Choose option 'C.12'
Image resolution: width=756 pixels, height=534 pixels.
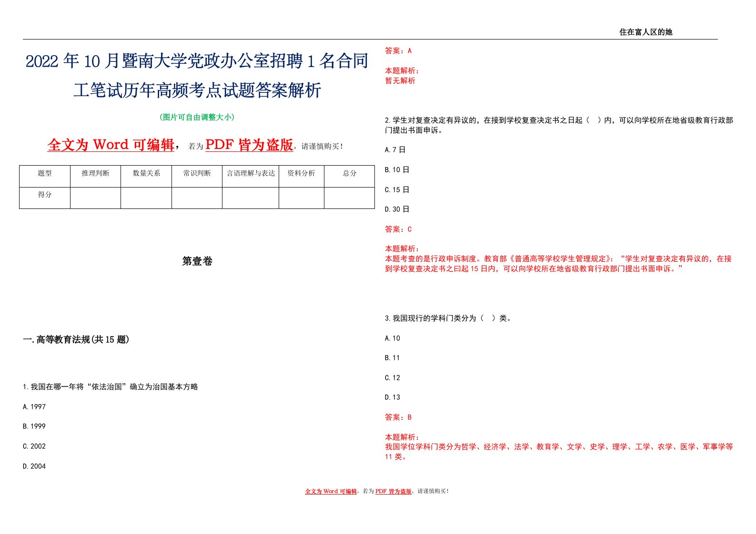point(393,378)
